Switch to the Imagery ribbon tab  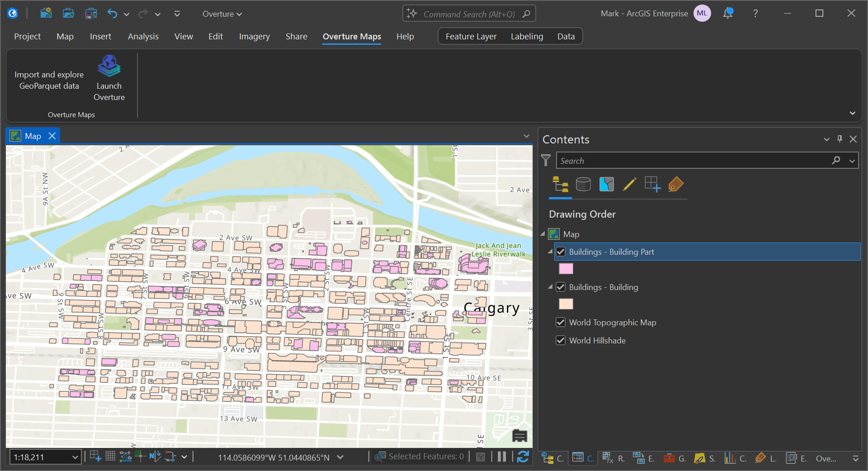255,36
